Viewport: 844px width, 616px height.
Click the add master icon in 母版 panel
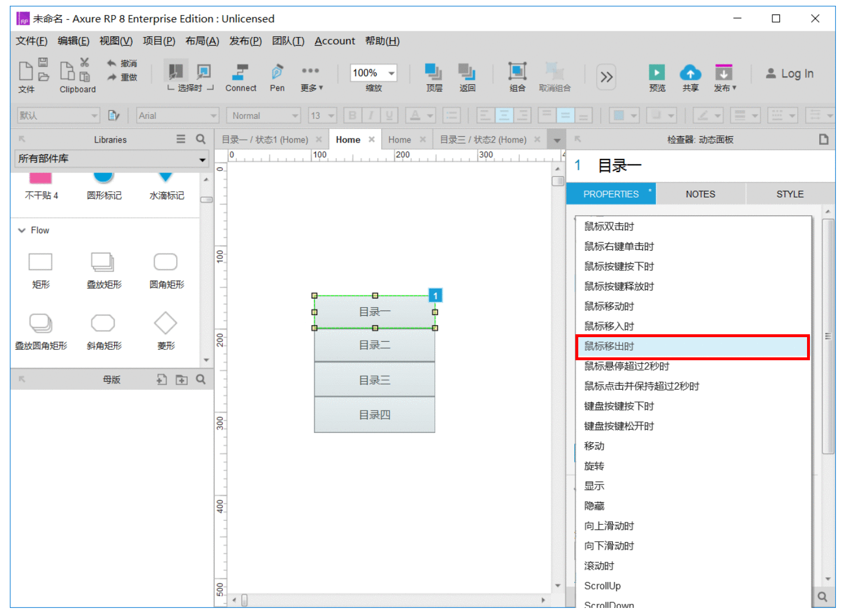point(162,379)
